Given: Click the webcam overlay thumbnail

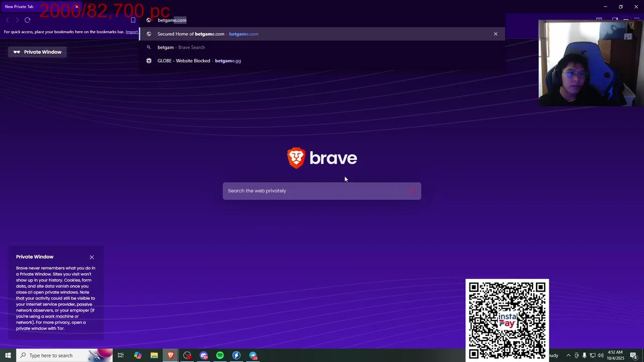Looking at the screenshot, I should click(591, 63).
